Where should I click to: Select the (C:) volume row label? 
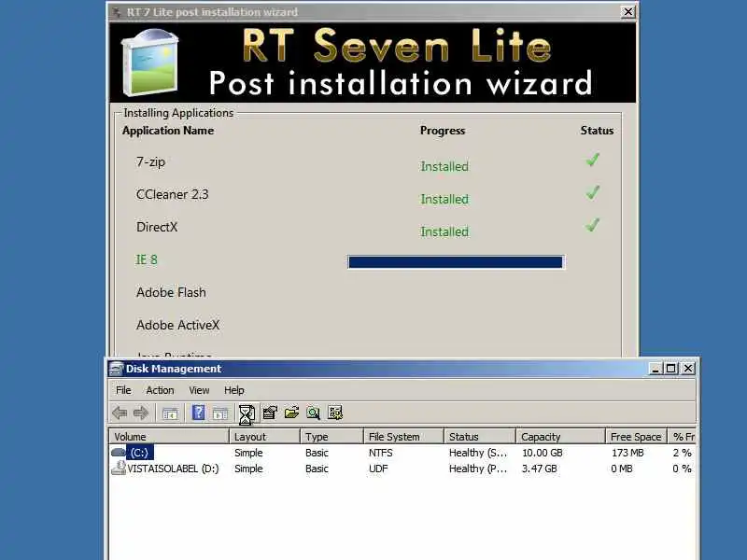[x=139, y=453]
